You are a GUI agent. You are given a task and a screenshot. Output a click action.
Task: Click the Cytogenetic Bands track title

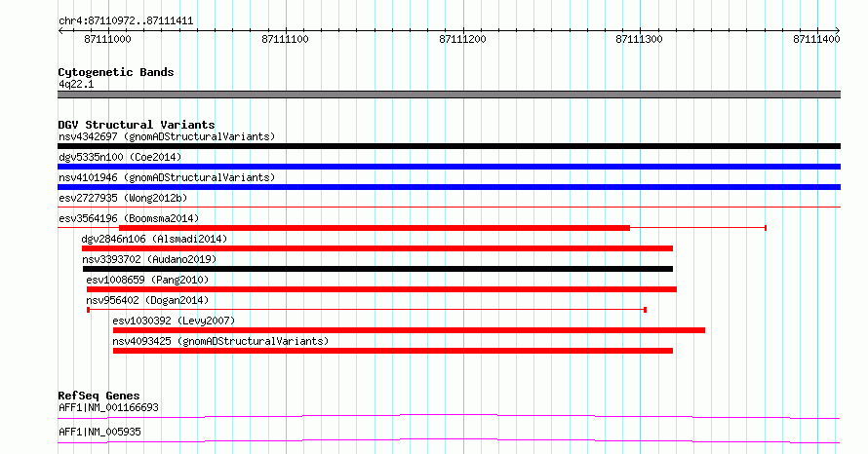(116, 72)
